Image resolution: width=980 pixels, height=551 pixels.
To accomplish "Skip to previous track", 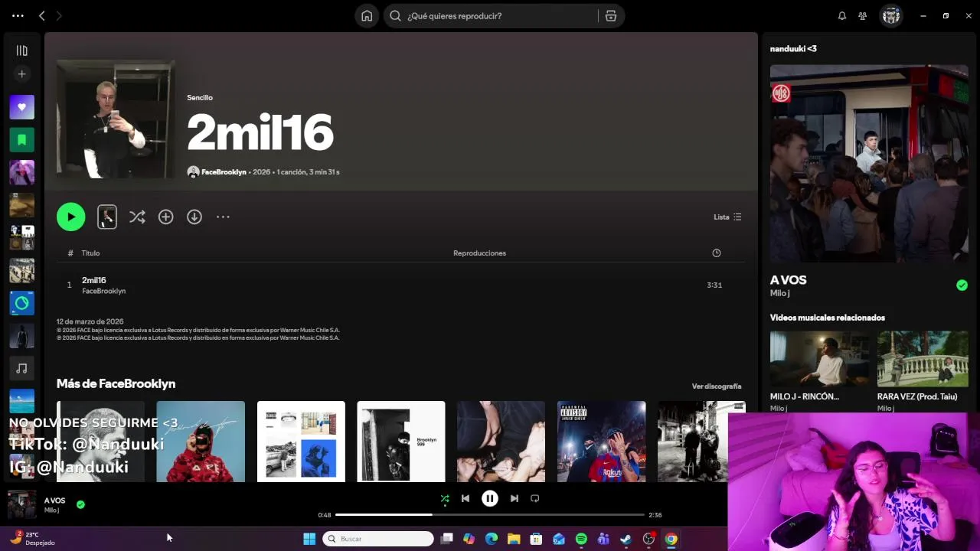I will pyautogui.click(x=465, y=498).
